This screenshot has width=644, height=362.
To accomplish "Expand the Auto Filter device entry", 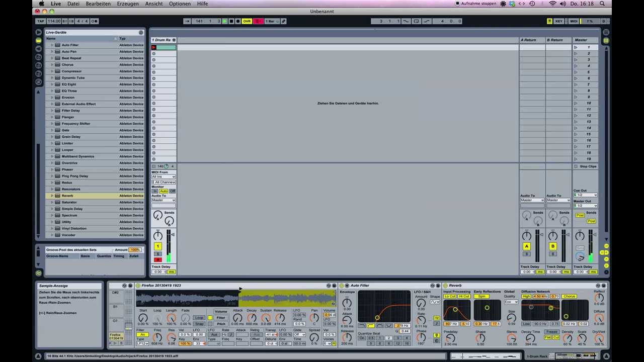I will [x=52, y=45].
